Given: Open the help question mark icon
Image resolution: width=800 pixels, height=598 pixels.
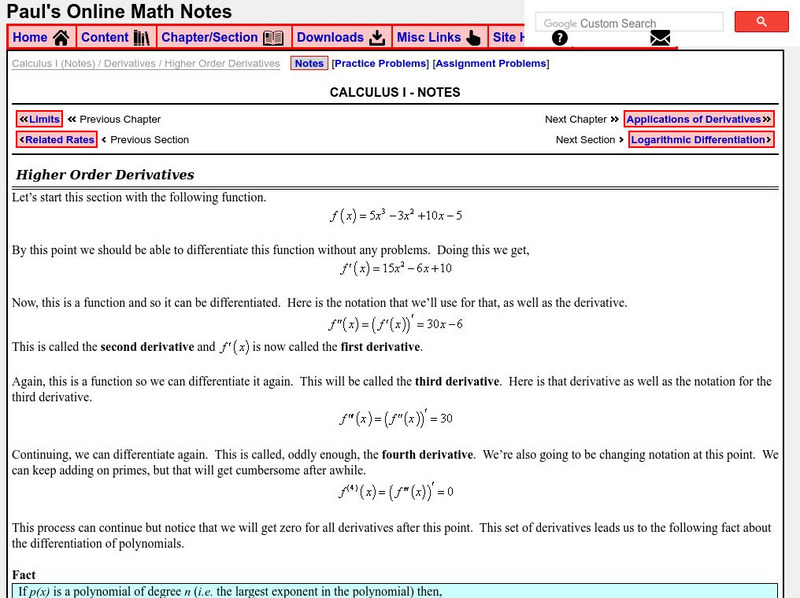Looking at the screenshot, I should 560,38.
